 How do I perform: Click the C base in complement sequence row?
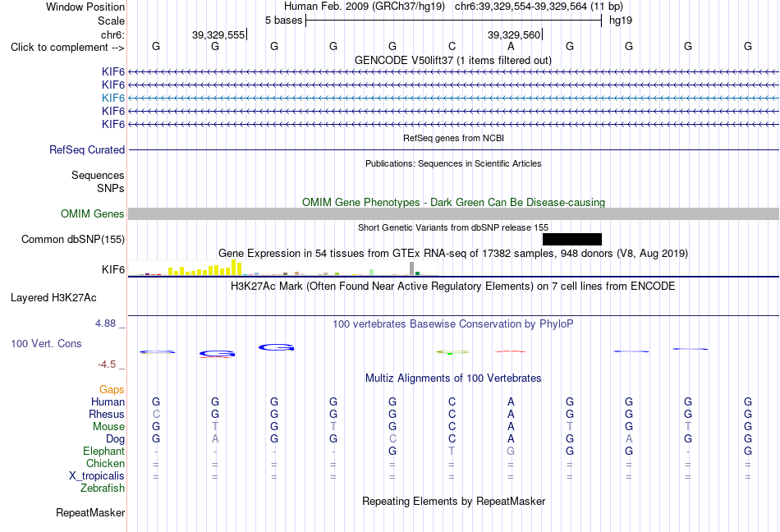pos(452,46)
